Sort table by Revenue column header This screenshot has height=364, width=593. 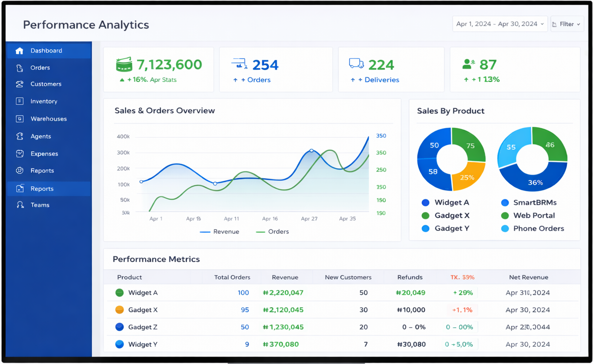[x=285, y=277]
